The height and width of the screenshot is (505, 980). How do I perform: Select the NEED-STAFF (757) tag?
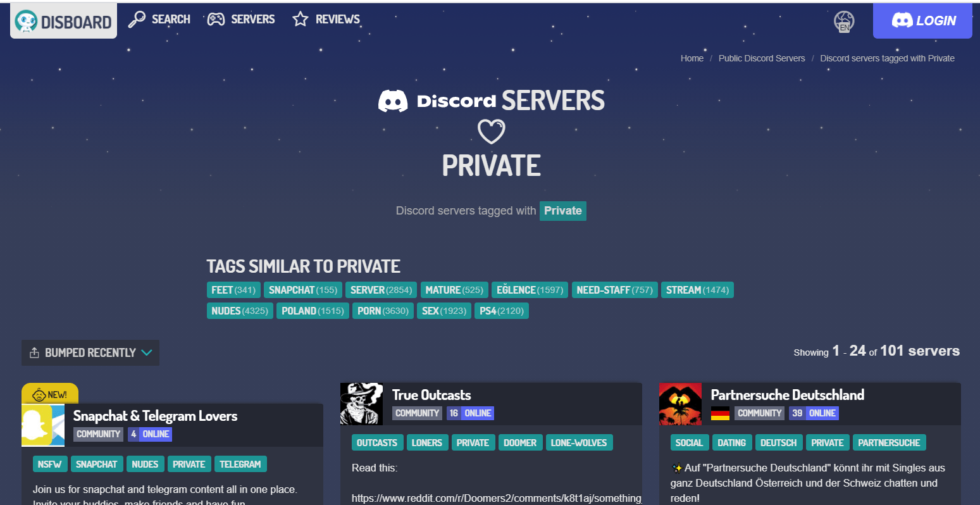click(x=615, y=290)
